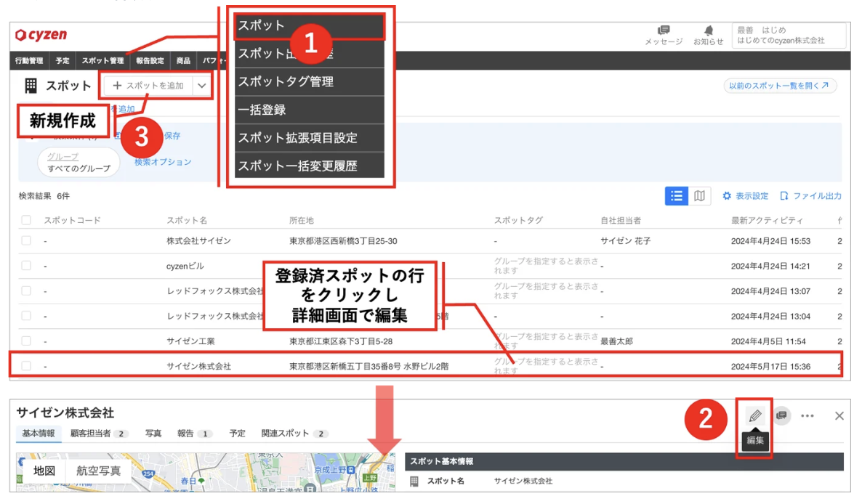Open 以前のスポット一覧を開く link
The height and width of the screenshot is (504, 862).
coord(780,86)
